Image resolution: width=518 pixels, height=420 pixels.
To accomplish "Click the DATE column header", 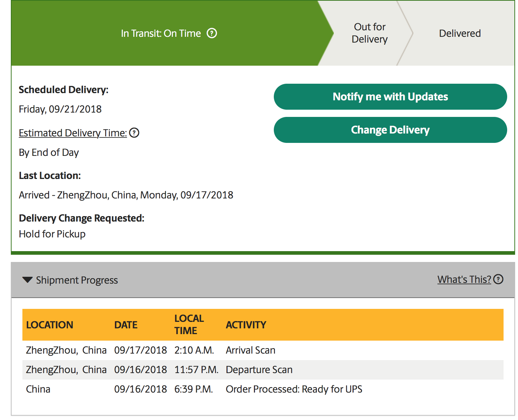I will tap(126, 325).
